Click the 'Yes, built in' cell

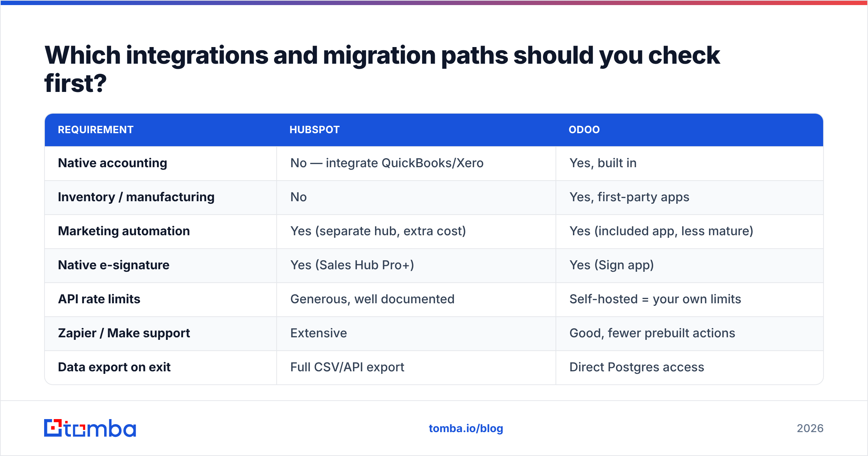[x=603, y=163]
